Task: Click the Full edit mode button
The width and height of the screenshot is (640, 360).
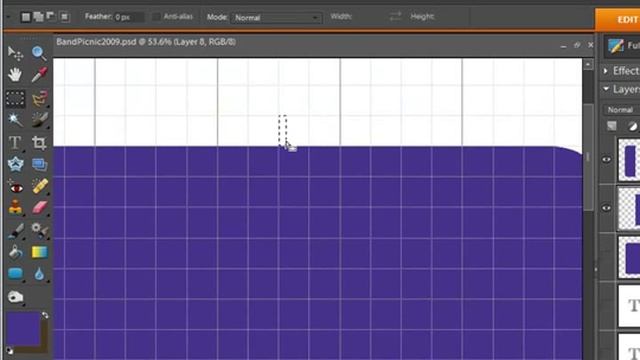Action: [623, 46]
